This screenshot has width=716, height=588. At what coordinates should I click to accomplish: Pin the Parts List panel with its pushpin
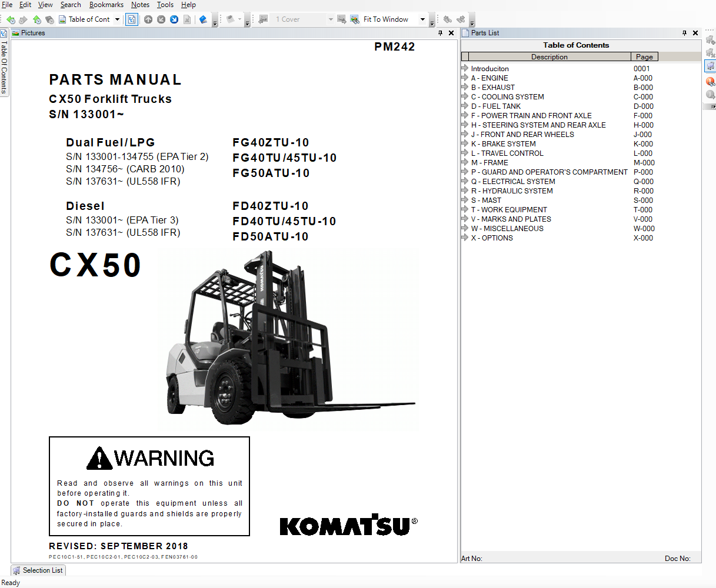[685, 33]
